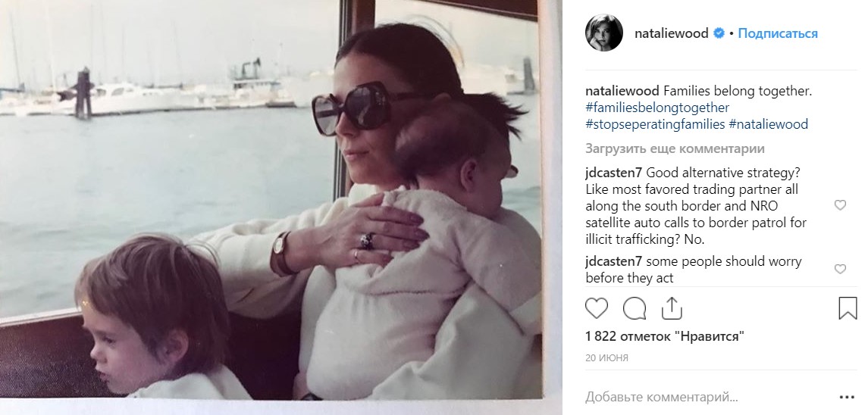This screenshot has width=868, height=415.
Task: Open the three-dots more options menu
Action: coord(847,398)
